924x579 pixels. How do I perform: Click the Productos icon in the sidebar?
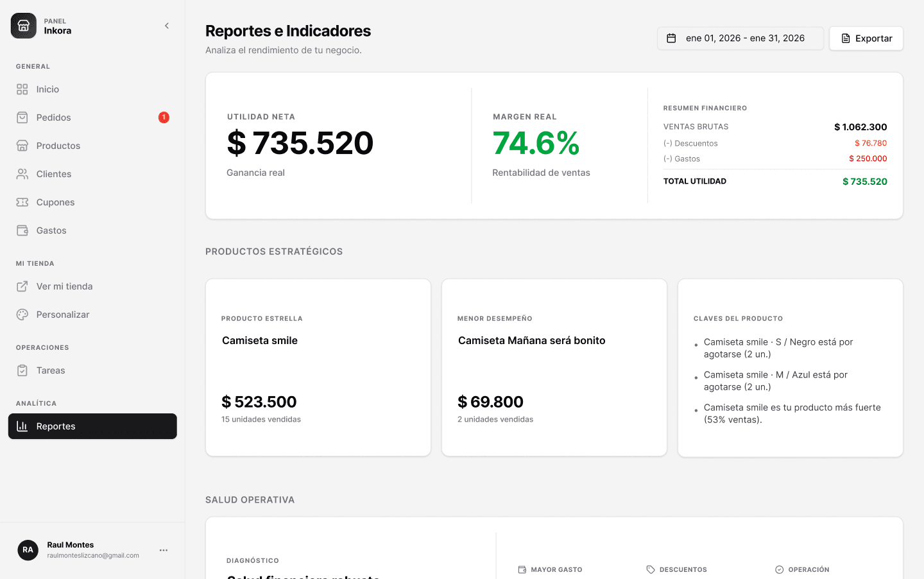click(x=22, y=145)
